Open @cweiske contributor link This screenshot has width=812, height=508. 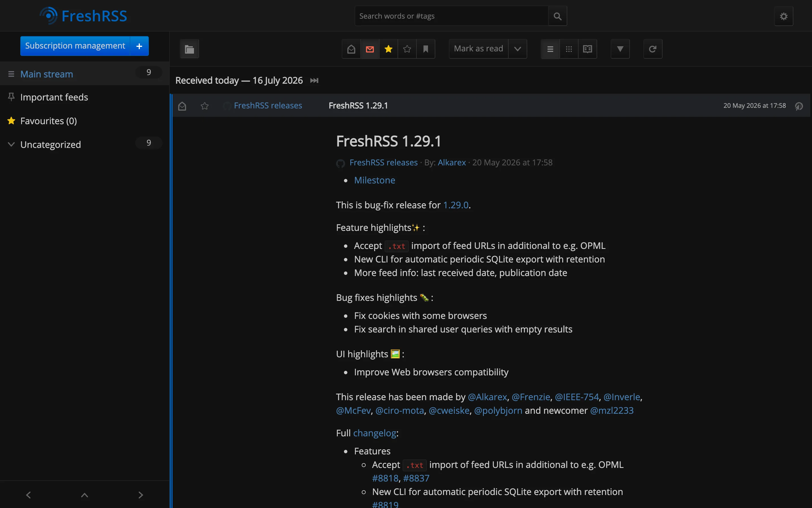(449, 411)
